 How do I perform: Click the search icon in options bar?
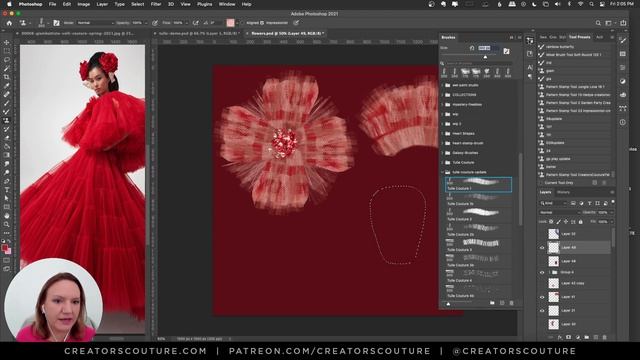tap(598, 23)
